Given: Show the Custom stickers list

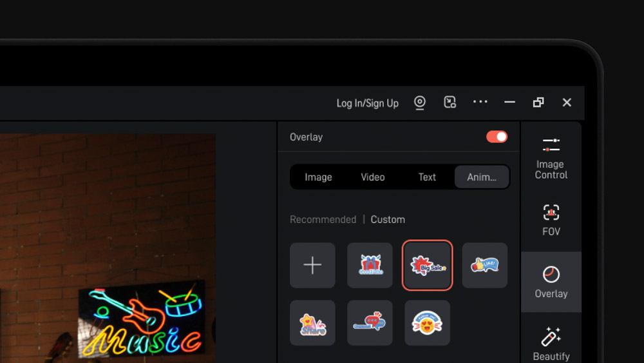Looking at the screenshot, I should coord(388,220).
